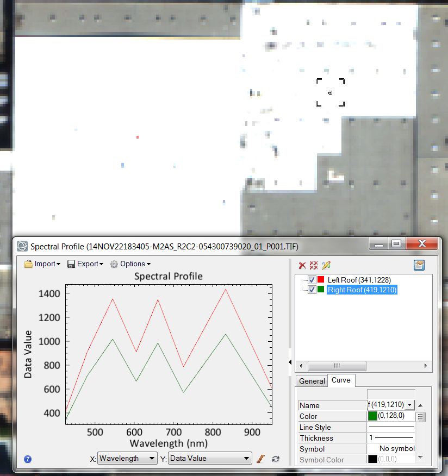Click the remove all curves icon
This screenshot has height=476, width=448.
pos(314,265)
